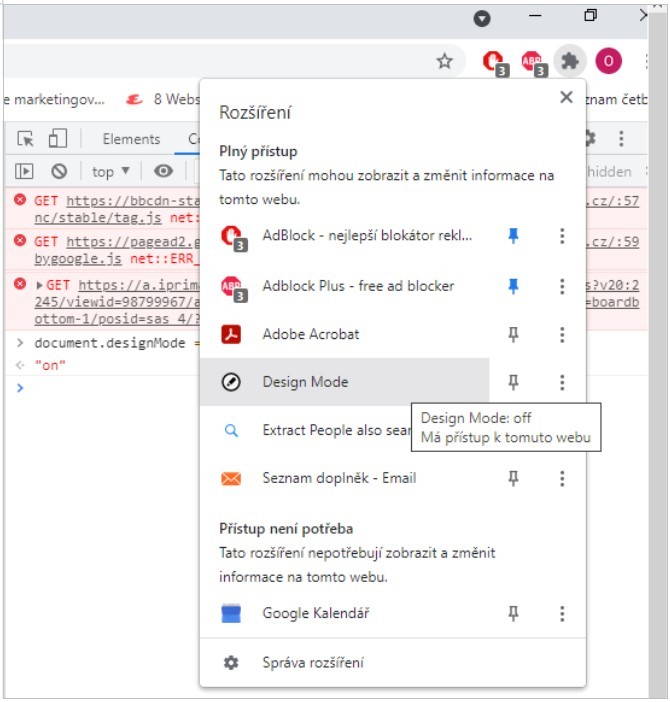Viewport: 670px width, 702px height.
Task: Open 8 Webs bookmark
Action: point(164,99)
